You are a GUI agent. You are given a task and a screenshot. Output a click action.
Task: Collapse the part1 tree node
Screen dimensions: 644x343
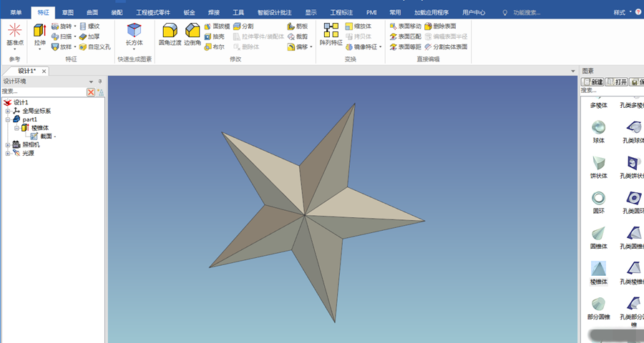(x=8, y=120)
